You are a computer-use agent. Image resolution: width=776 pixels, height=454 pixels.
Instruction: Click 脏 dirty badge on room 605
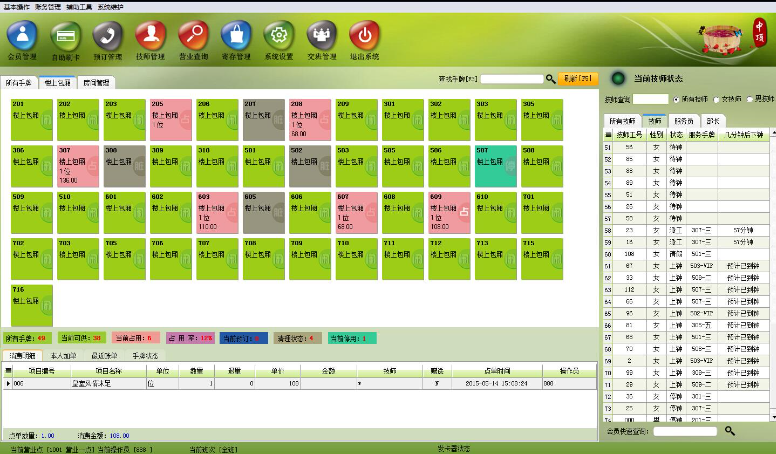coord(278,212)
